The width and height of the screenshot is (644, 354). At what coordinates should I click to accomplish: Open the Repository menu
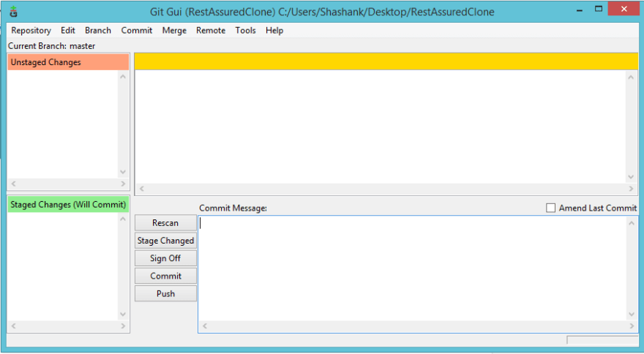[31, 31]
